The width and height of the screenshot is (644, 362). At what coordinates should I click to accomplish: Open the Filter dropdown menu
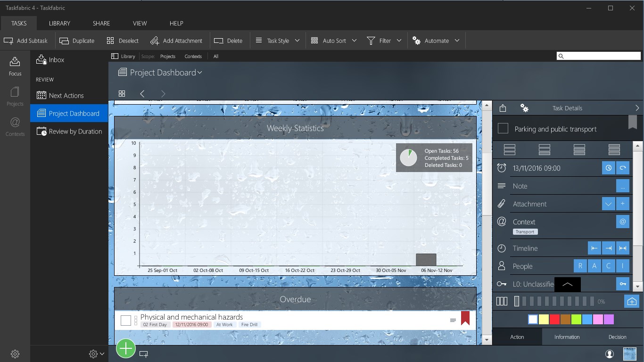(x=399, y=41)
